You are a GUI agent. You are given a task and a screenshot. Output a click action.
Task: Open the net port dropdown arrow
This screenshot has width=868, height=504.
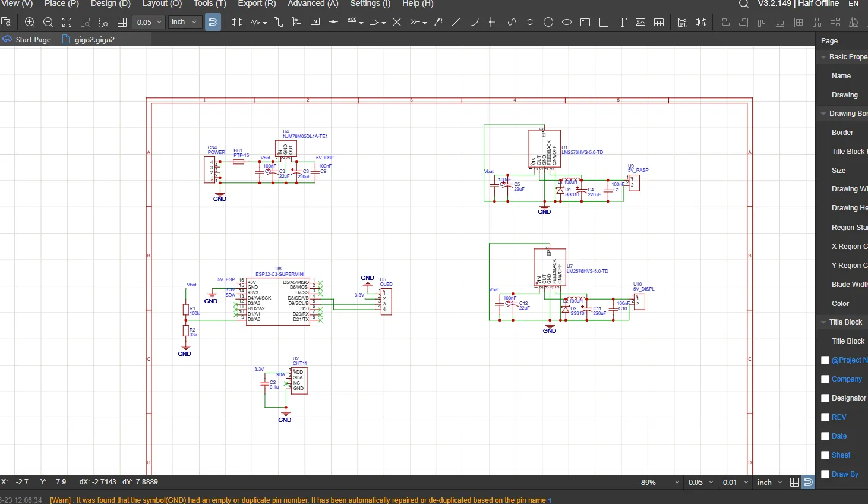(384, 23)
